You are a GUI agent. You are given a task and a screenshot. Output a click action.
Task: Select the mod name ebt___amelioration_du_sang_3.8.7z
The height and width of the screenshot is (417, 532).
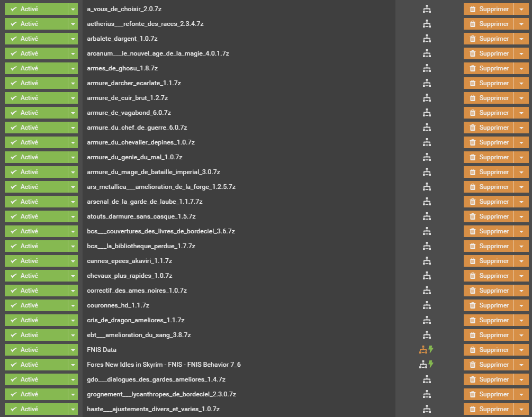[x=139, y=335]
